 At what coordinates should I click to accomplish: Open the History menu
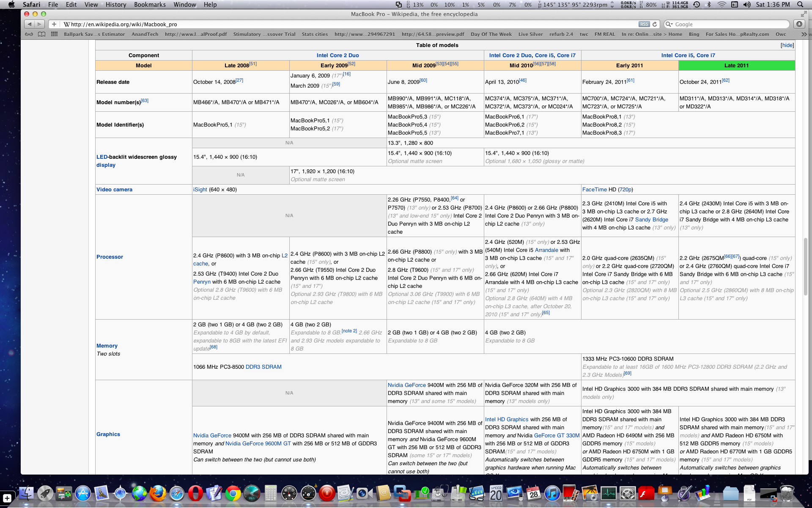[x=116, y=5]
